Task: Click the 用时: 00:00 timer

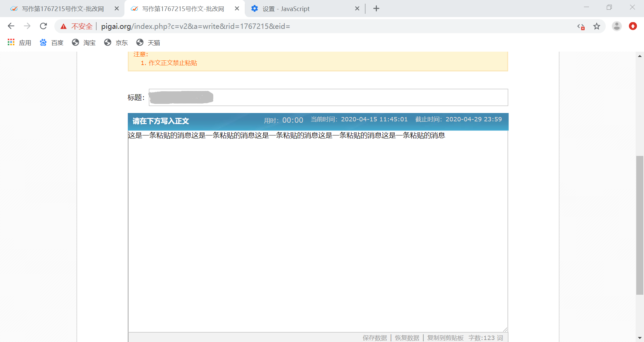Action: 283,120
